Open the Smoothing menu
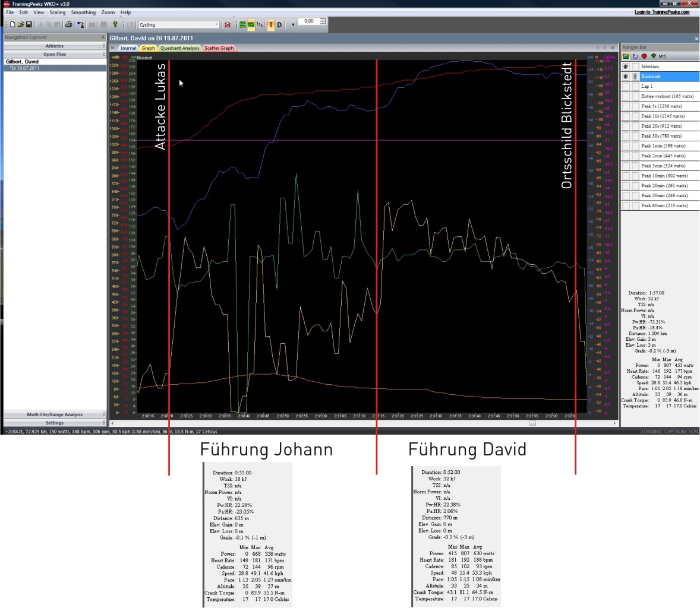The width and height of the screenshot is (700, 608). tap(83, 12)
